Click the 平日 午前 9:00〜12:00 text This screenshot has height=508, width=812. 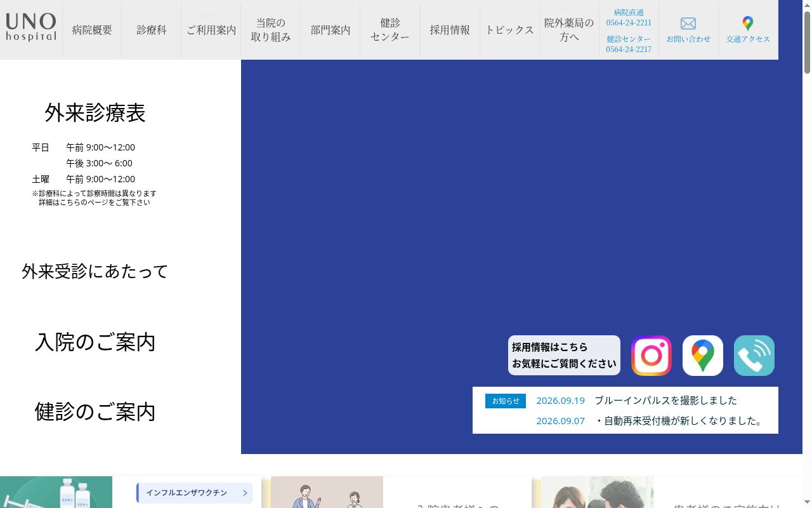point(83,147)
